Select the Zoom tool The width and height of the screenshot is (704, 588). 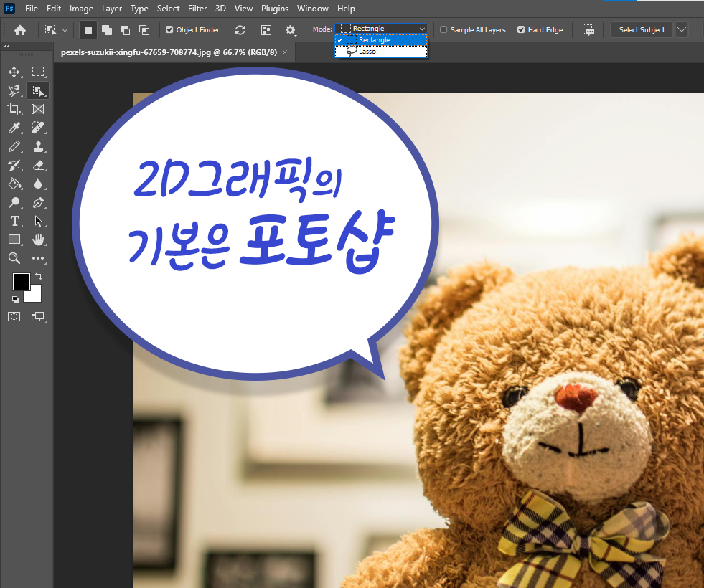pos(14,258)
